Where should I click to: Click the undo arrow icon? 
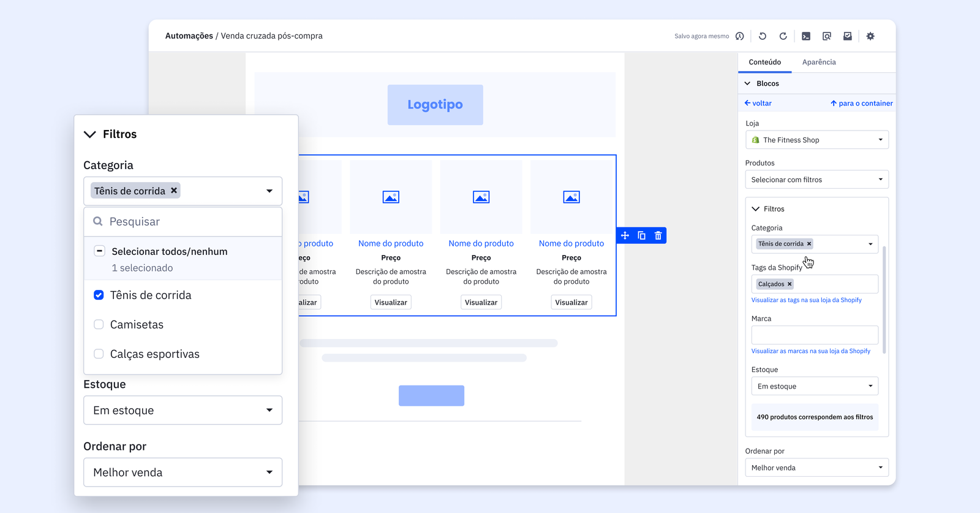[x=763, y=36]
